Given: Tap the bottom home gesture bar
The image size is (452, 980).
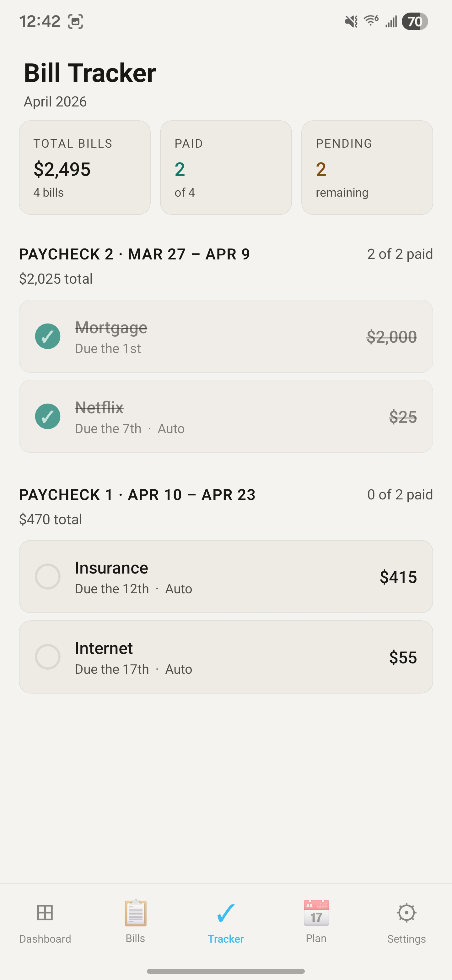Looking at the screenshot, I should pos(226,971).
